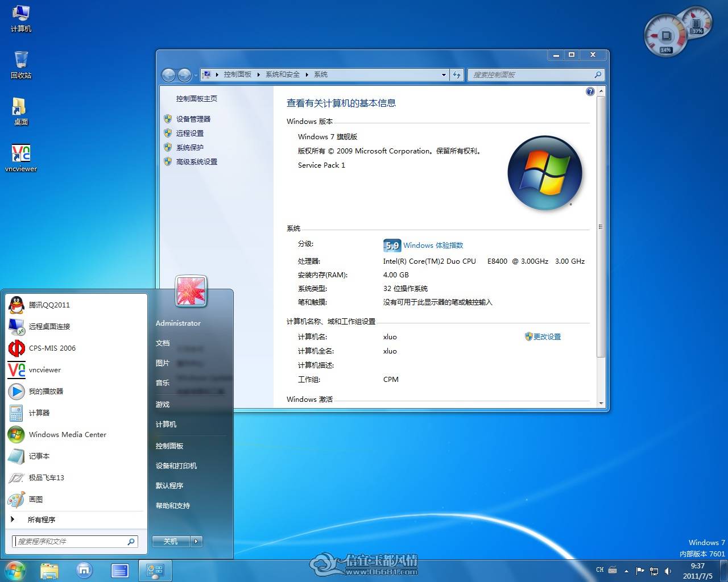Open the recent pages dropdown beside navigation arrows
Viewport: 728px width, 582px height.
[196, 74]
